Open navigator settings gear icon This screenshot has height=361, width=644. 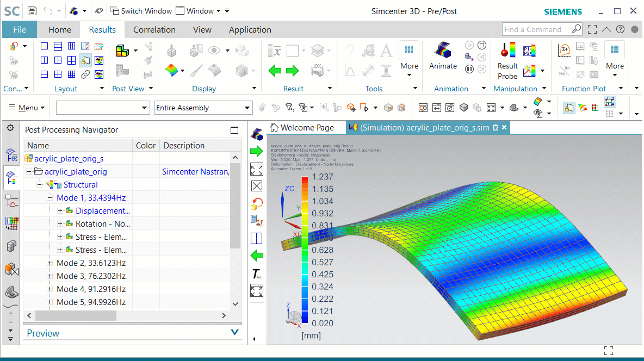pos(10,128)
